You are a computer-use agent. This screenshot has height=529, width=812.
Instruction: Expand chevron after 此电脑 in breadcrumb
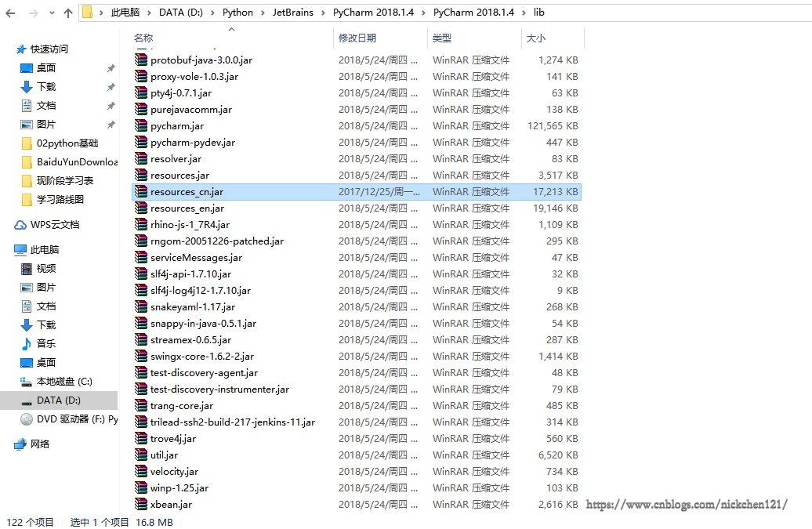150,13
